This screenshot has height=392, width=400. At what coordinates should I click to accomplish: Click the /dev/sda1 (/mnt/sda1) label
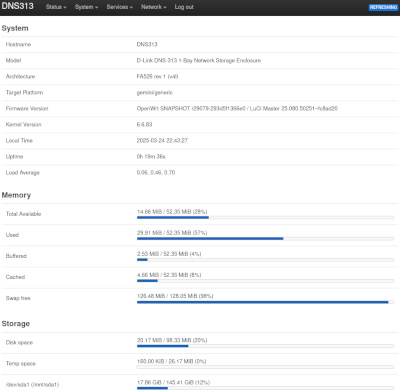pyautogui.click(x=32, y=384)
